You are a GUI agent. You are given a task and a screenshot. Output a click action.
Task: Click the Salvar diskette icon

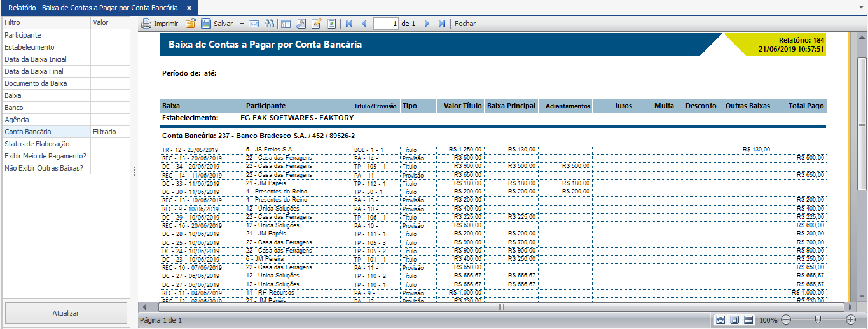coord(206,24)
